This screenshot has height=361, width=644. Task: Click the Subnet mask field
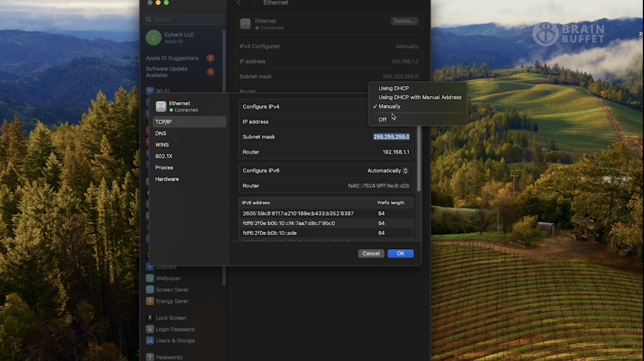pyautogui.click(x=391, y=137)
